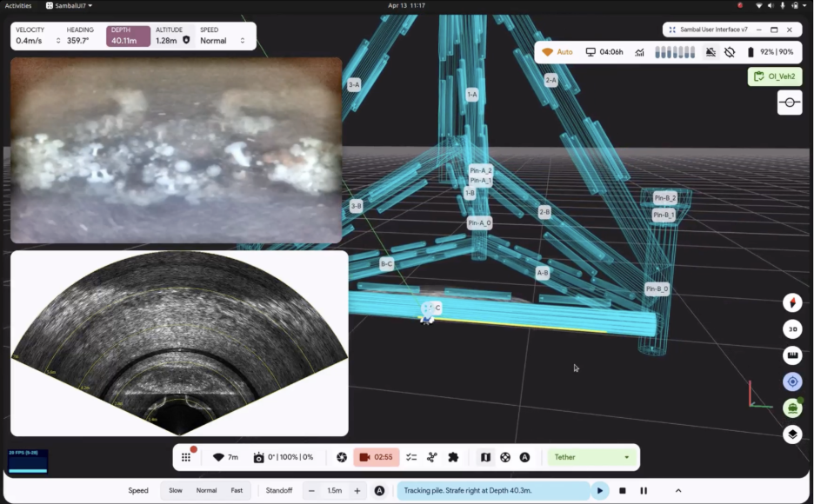
Task: Click the Auto connection mode indicator
Action: 557,52
